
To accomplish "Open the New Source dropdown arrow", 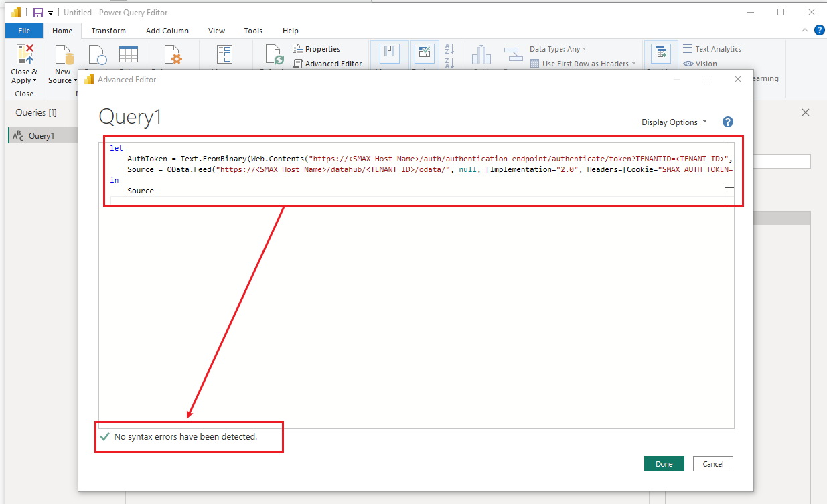I will click(x=75, y=80).
